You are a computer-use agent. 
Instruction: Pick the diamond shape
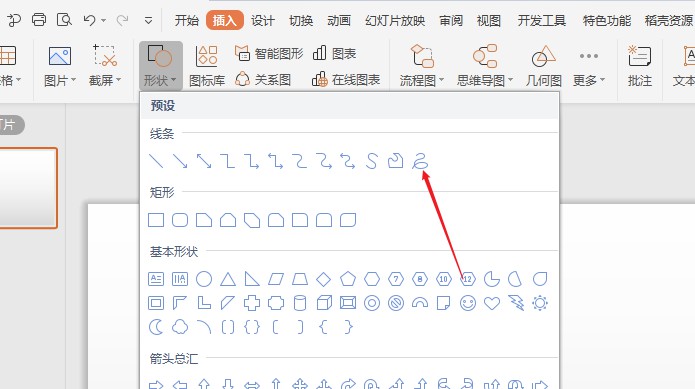click(324, 279)
